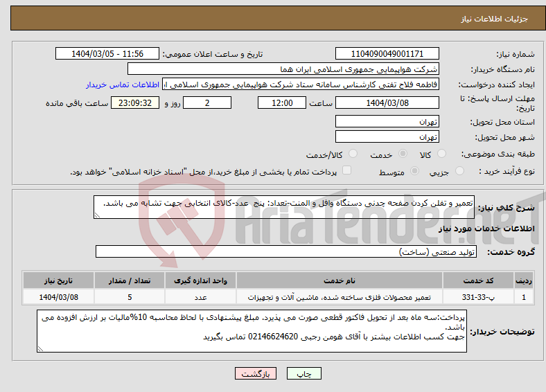The image size is (546, 392).
Task: Click the نام خدمت column header
Action: tap(339, 280)
